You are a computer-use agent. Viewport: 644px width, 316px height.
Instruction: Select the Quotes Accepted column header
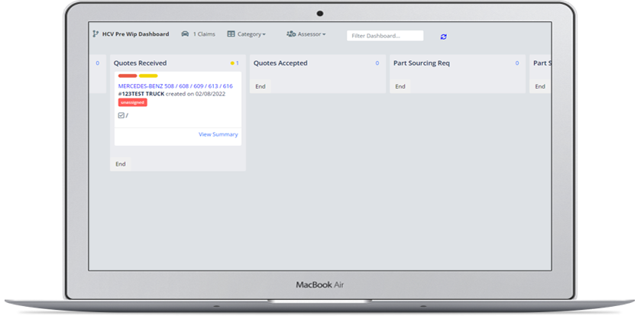(x=280, y=63)
